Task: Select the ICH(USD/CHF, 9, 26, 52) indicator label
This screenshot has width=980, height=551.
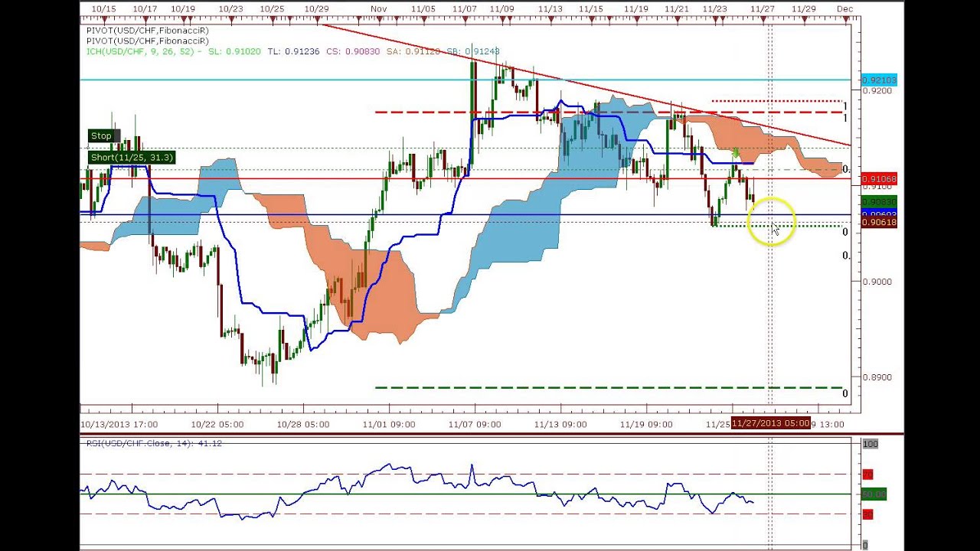Action: coord(143,51)
